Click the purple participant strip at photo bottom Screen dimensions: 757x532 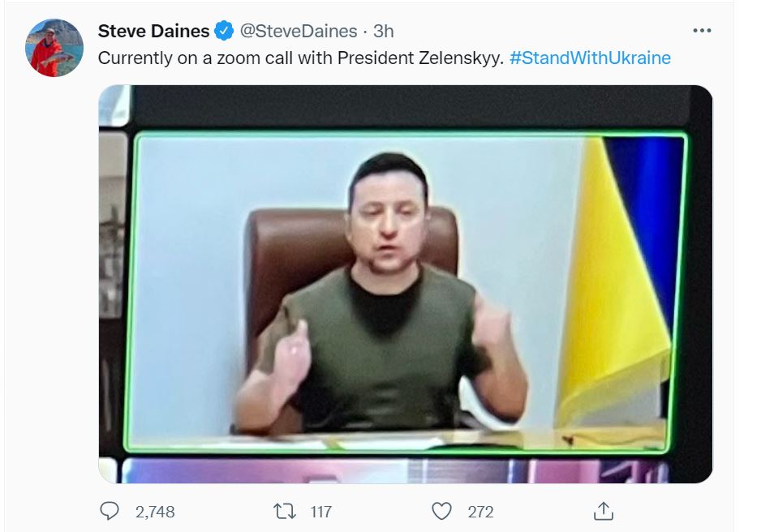pyautogui.click(x=395, y=471)
